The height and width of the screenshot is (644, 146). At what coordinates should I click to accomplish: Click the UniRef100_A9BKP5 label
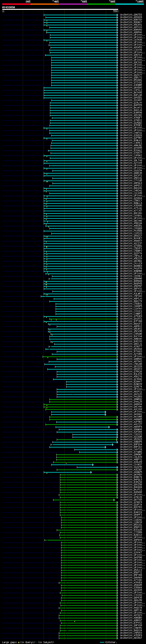point(131,442)
